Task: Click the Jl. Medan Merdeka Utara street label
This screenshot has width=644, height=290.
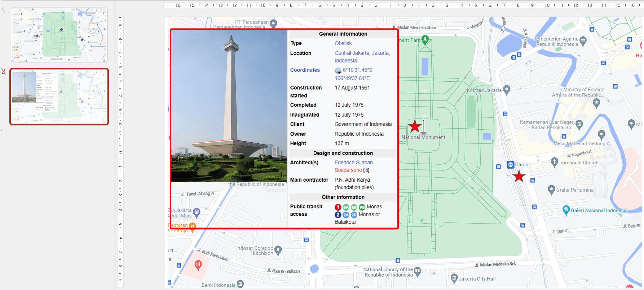Action: tap(414, 27)
